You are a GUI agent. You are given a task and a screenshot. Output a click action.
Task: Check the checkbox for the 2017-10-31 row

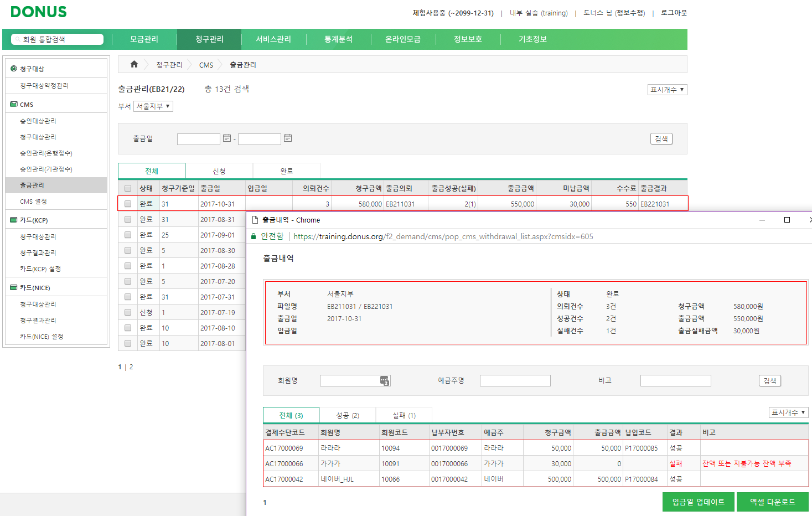[x=127, y=203]
